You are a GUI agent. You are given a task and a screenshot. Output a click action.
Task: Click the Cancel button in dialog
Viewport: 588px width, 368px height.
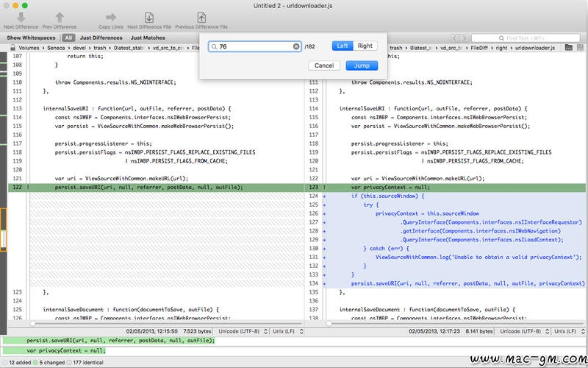324,66
